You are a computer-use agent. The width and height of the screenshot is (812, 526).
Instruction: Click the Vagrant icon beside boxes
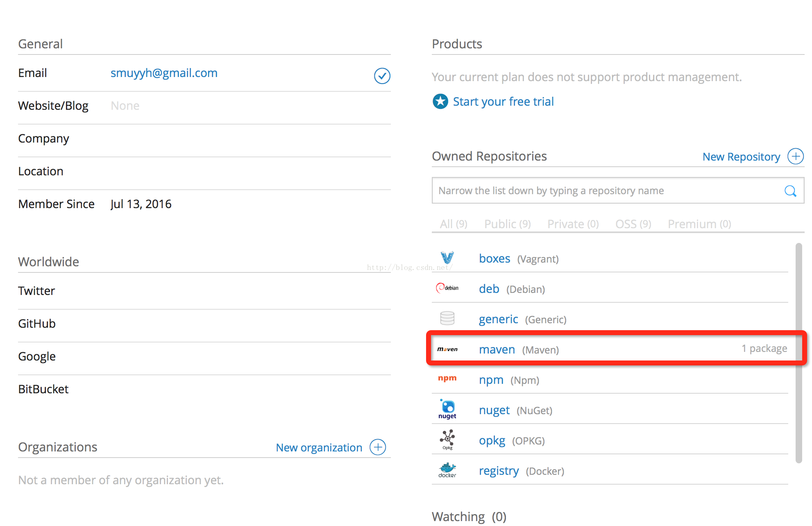coord(447,258)
